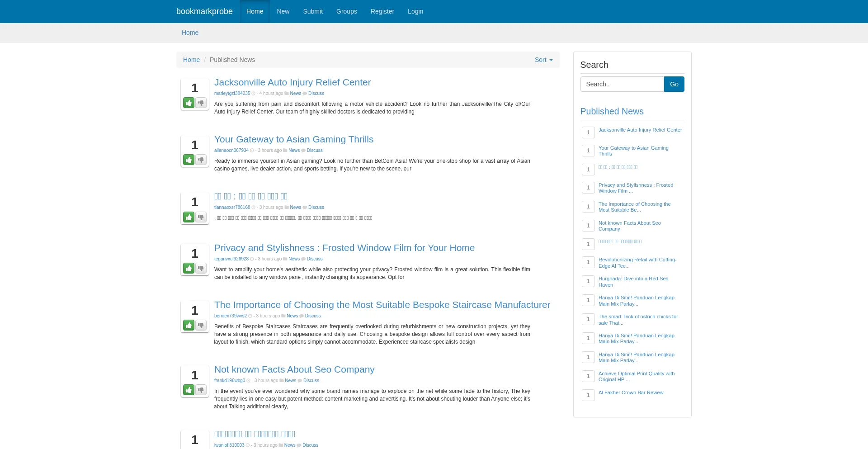The image size is (868, 449).
Task: Thumbs down the Not known Facts About Seo Company post
Action: [201, 390]
